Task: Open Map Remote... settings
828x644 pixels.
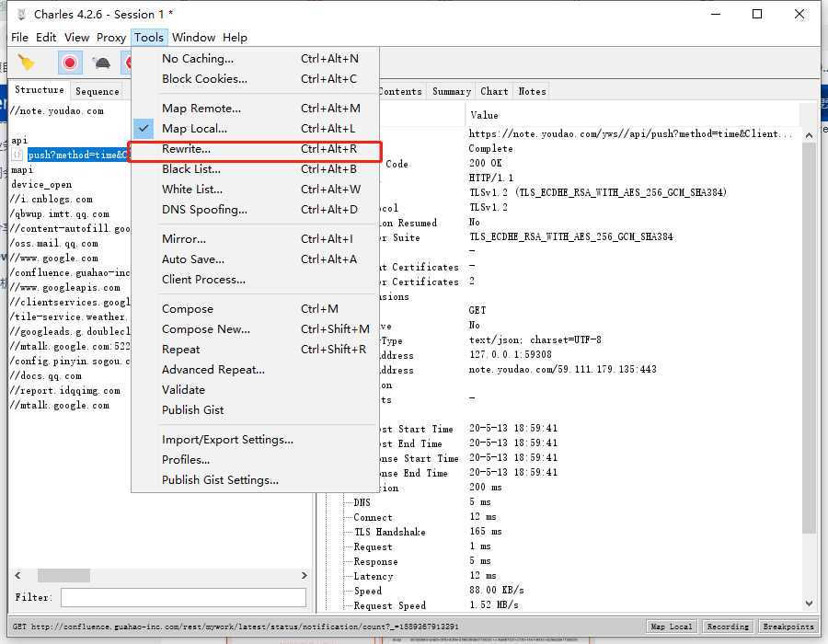Action: [x=255, y=109]
